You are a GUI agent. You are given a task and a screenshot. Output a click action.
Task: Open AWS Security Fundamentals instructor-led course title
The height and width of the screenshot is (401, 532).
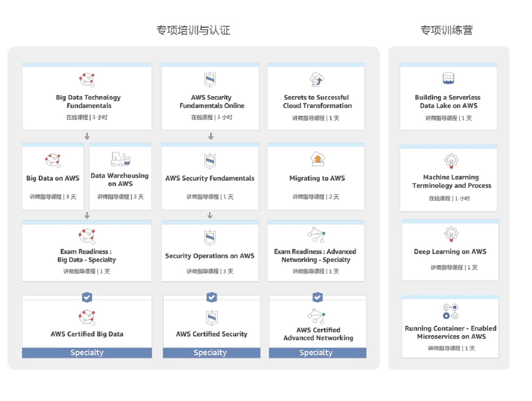(x=210, y=178)
